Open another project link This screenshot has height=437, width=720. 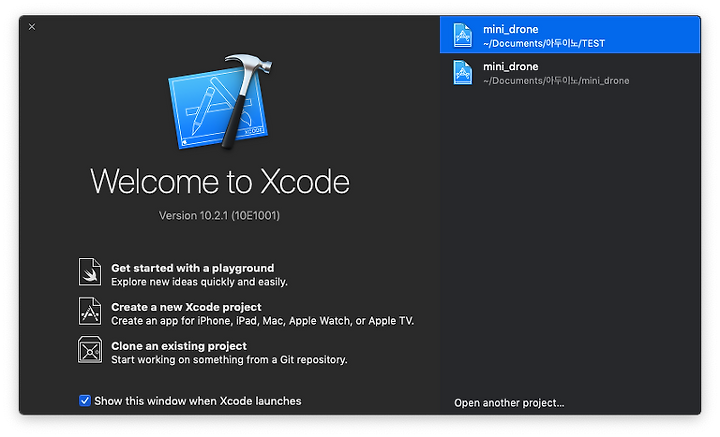(x=509, y=403)
